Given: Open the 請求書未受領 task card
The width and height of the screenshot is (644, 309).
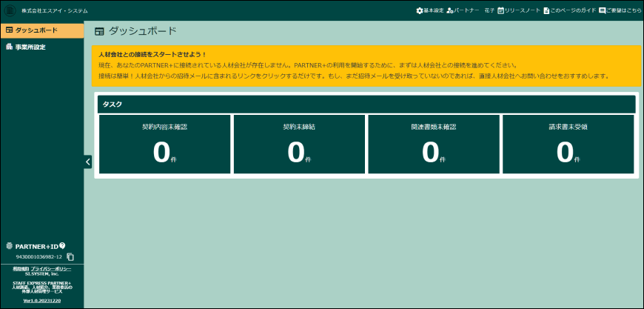Looking at the screenshot, I should 568,144.
